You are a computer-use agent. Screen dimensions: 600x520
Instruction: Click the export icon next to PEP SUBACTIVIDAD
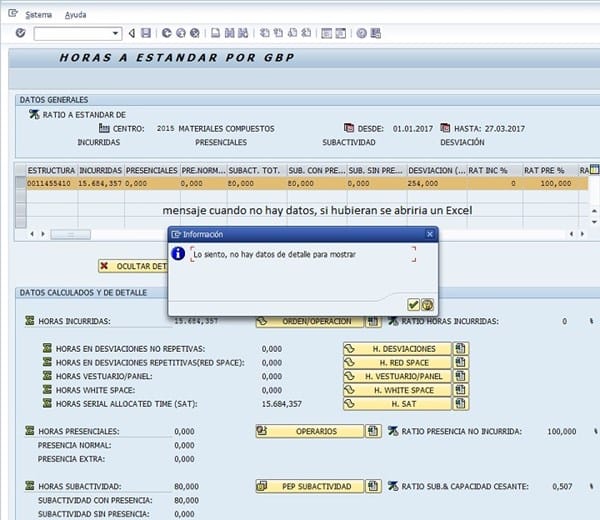[373, 486]
